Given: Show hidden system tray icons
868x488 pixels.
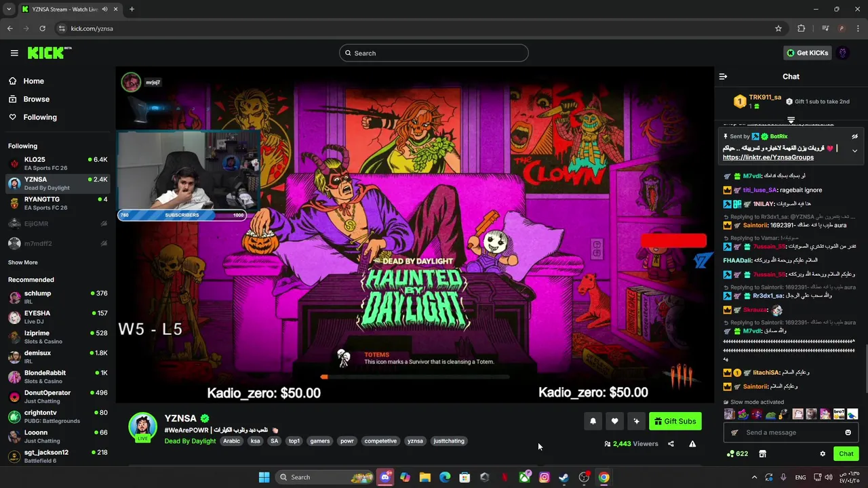Looking at the screenshot, I should pyautogui.click(x=754, y=477).
